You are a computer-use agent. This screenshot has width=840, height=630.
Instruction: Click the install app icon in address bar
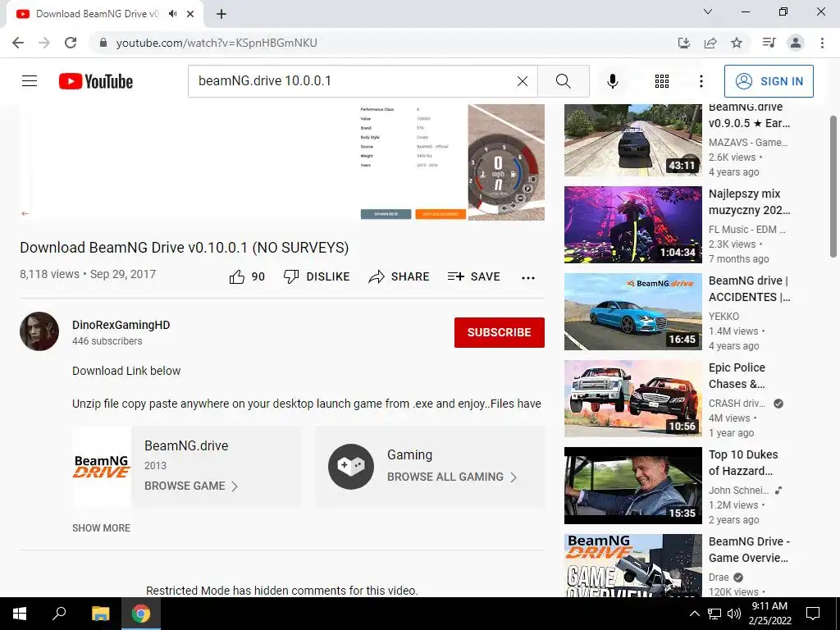[684, 43]
